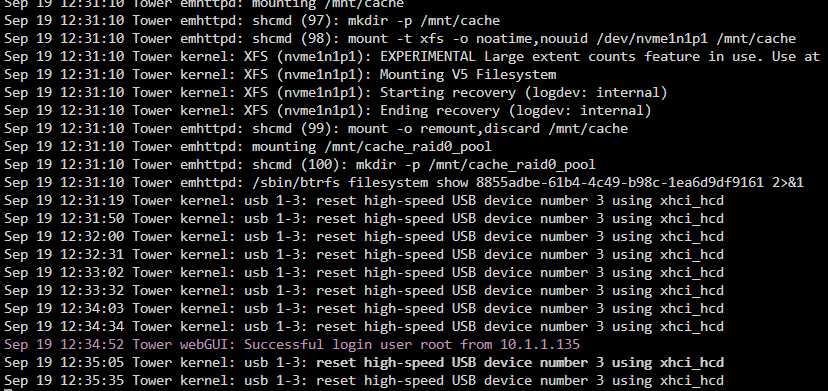Click the 12:33:02 USB reset entry
828x391 pixels.
tap(364, 273)
